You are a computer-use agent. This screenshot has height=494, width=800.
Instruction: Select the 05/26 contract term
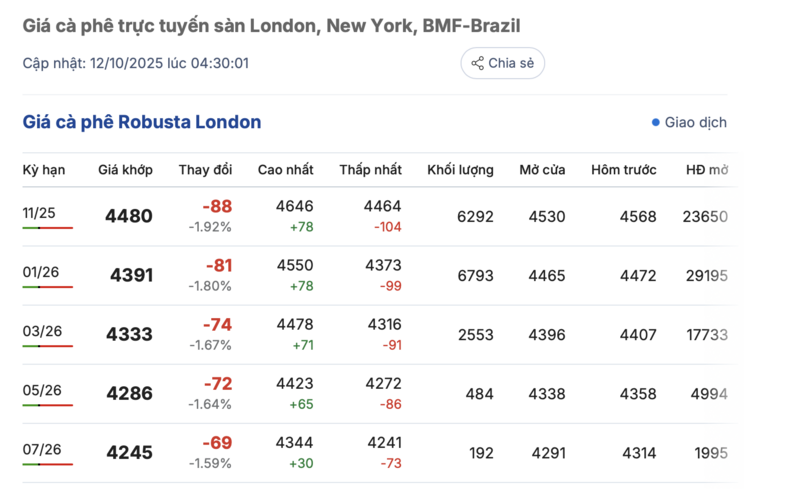41,389
